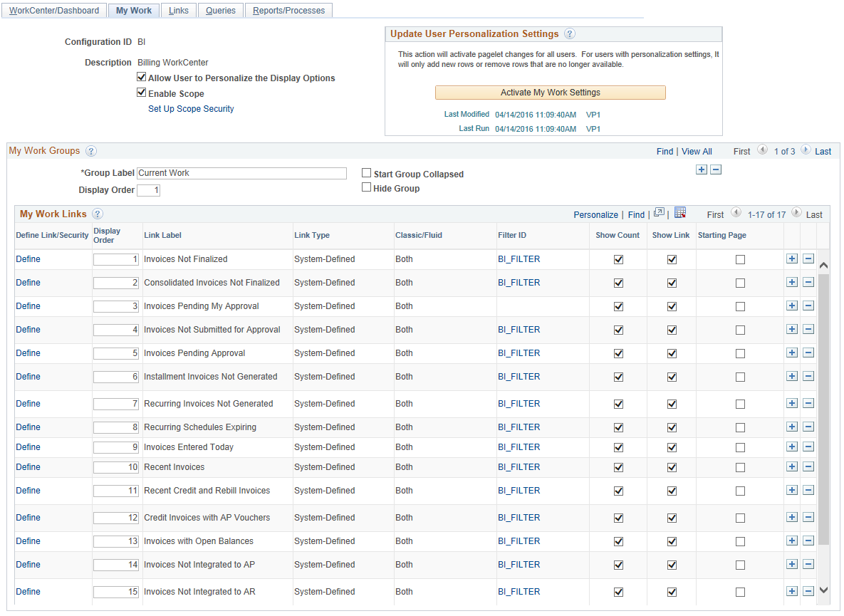Open the Reports/Processes tab
Viewport: 844px width, 616px height.
coord(288,10)
